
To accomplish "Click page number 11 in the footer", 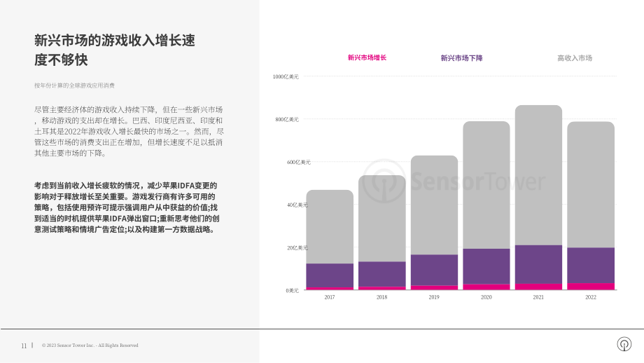I will coord(24,345).
